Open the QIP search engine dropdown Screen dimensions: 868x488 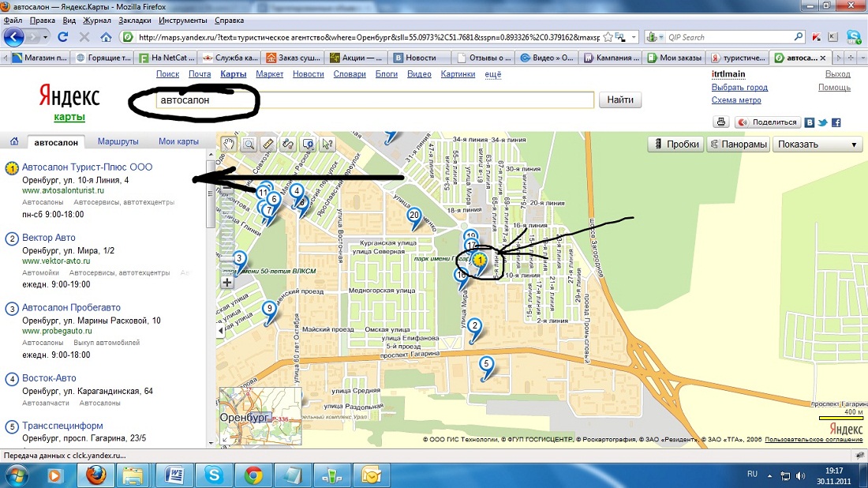tap(654, 37)
